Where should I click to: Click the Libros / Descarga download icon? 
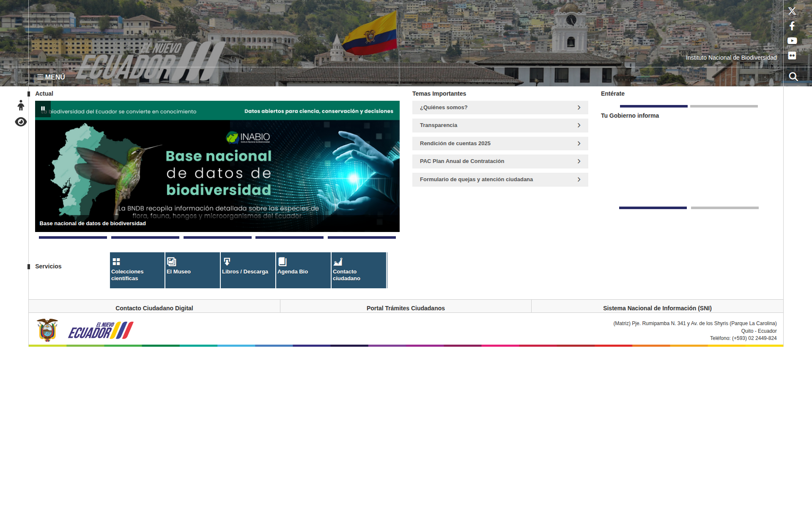(227, 262)
